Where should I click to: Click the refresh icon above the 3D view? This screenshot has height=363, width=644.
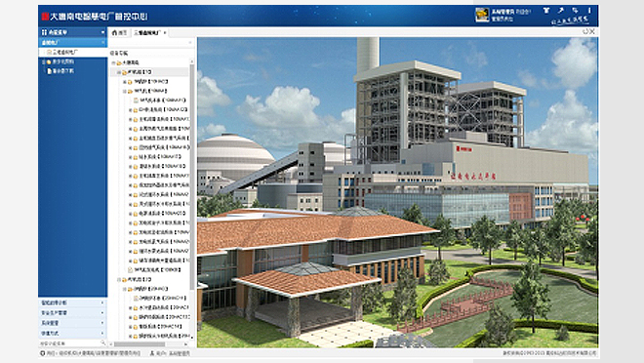[x=585, y=31]
